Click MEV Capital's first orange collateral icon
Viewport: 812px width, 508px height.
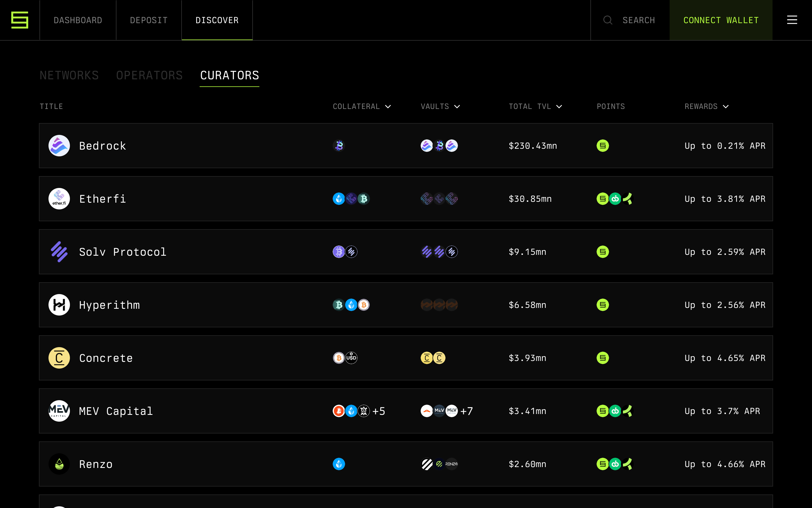click(339, 411)
